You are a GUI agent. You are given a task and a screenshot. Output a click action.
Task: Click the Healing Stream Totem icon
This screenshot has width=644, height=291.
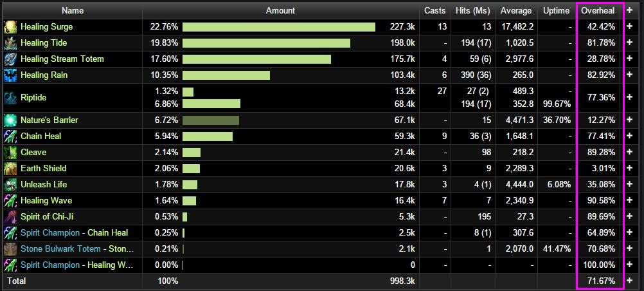(10, 59)
